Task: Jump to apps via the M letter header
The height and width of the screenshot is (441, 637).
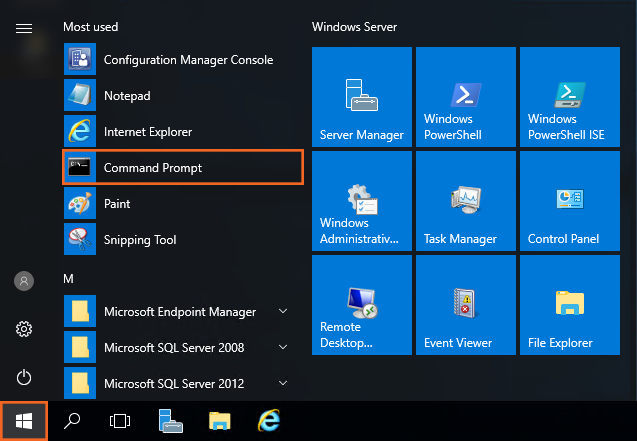Action: click(x=69, y=277)
